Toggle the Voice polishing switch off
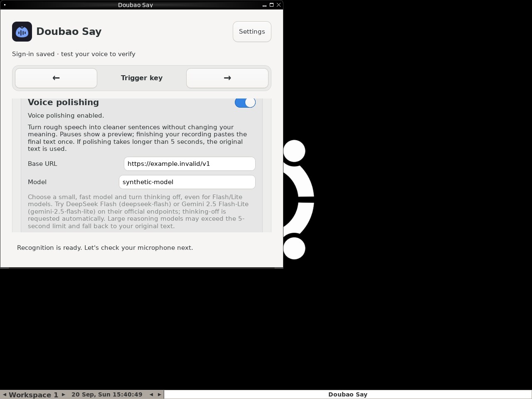 [245, 102]
